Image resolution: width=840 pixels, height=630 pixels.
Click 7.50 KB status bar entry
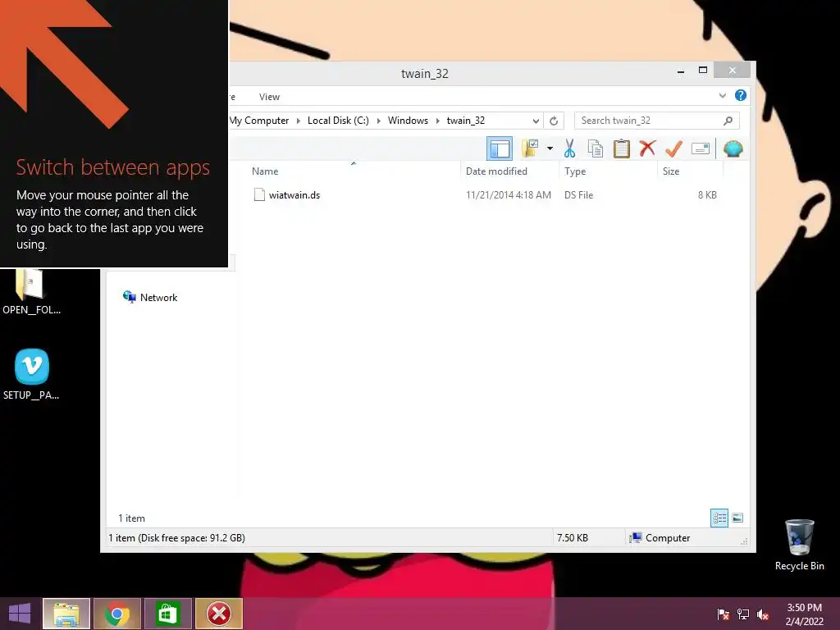click(x=572, y=538)
